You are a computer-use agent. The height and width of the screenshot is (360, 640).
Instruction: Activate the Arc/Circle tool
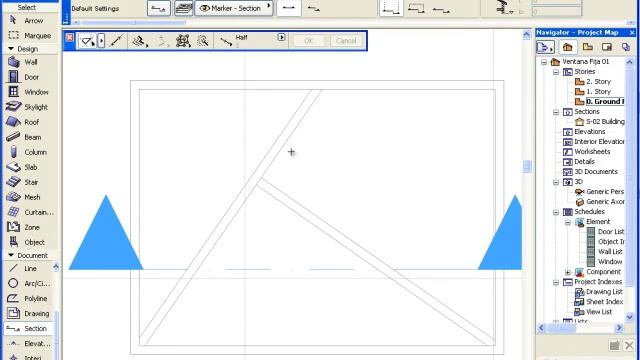click(29, 283)
